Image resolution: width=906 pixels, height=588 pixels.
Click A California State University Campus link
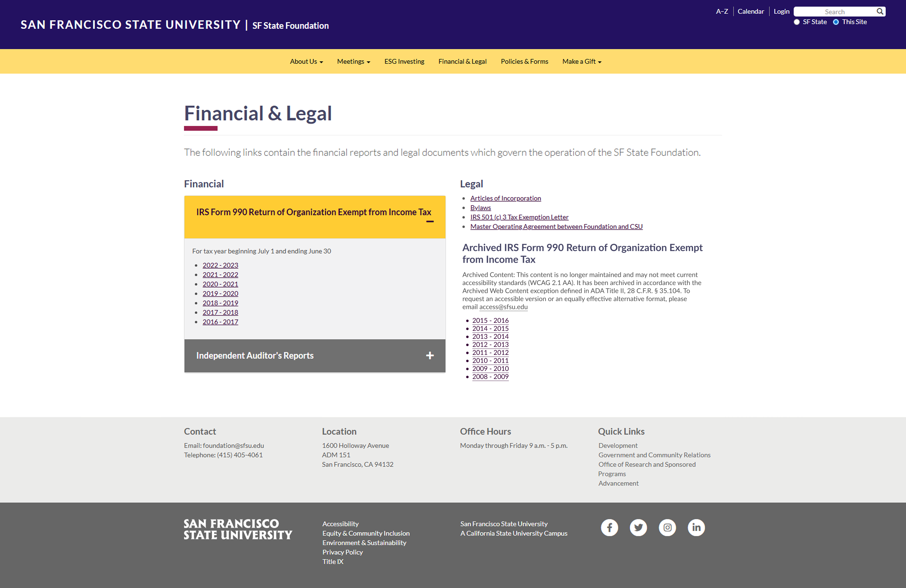click(513, 534)
